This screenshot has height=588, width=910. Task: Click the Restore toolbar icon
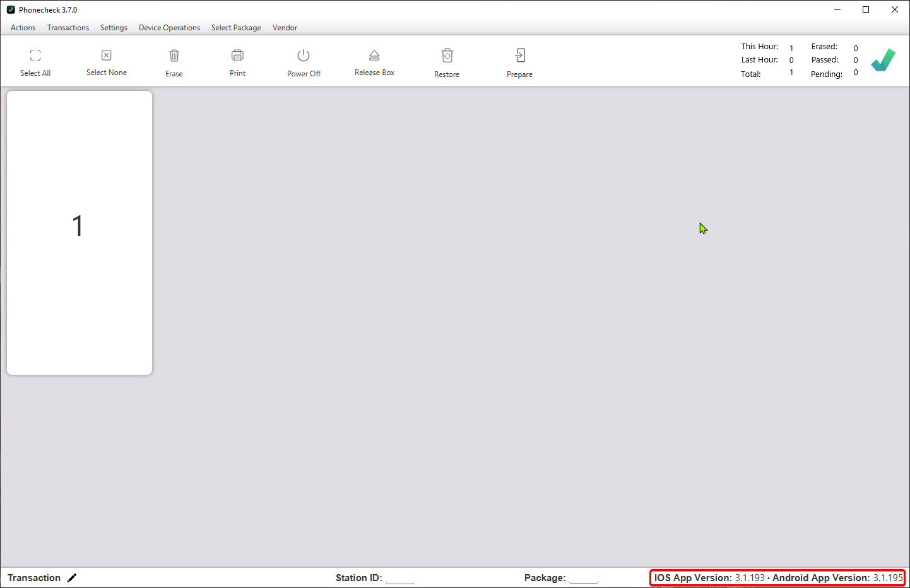[447, 56]
